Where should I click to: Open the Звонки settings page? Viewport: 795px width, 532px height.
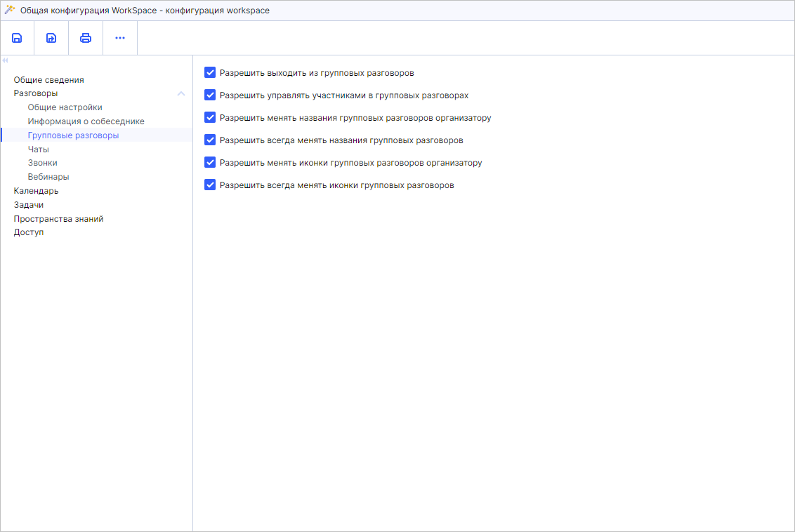[x=43, y=163]
